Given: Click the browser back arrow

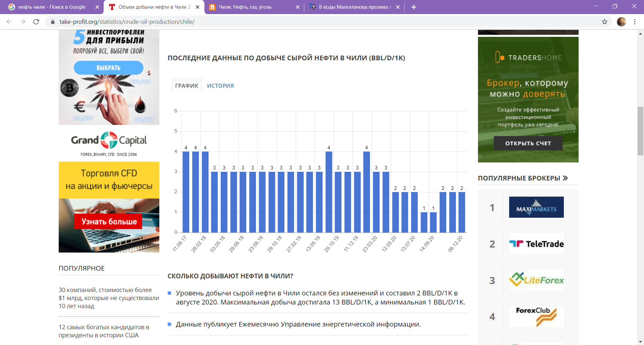Looking at the screenshot, I should 9,22.
